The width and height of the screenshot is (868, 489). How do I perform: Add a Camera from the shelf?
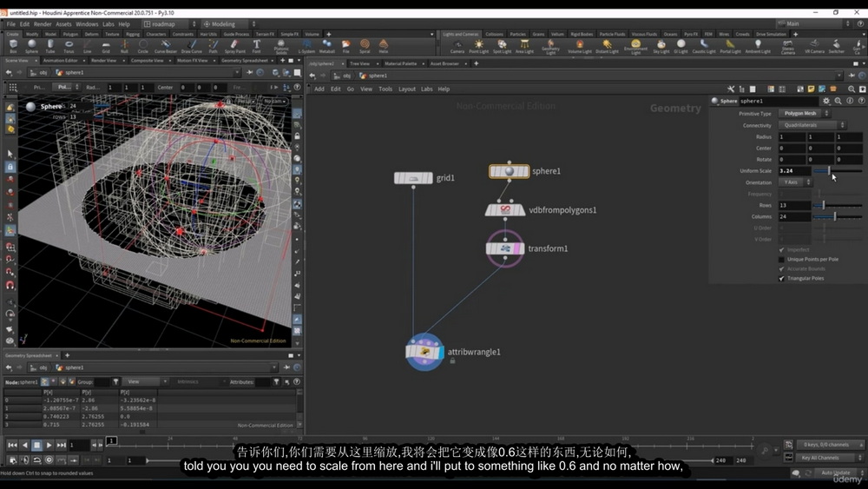tap(457, 47)
